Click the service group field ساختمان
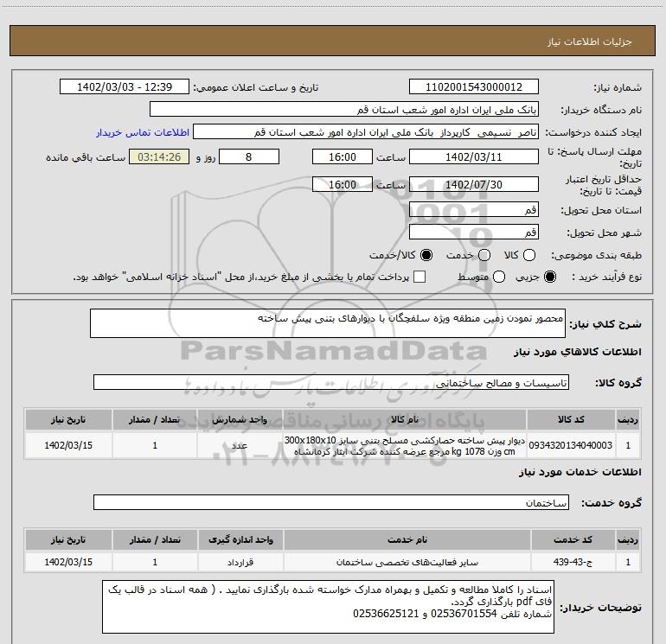 pyautogui.click(x=331, y=502)
